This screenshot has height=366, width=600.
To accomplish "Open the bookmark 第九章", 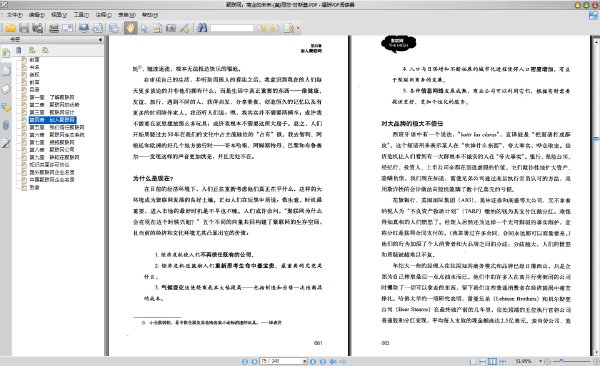I will tap(54, 157).
